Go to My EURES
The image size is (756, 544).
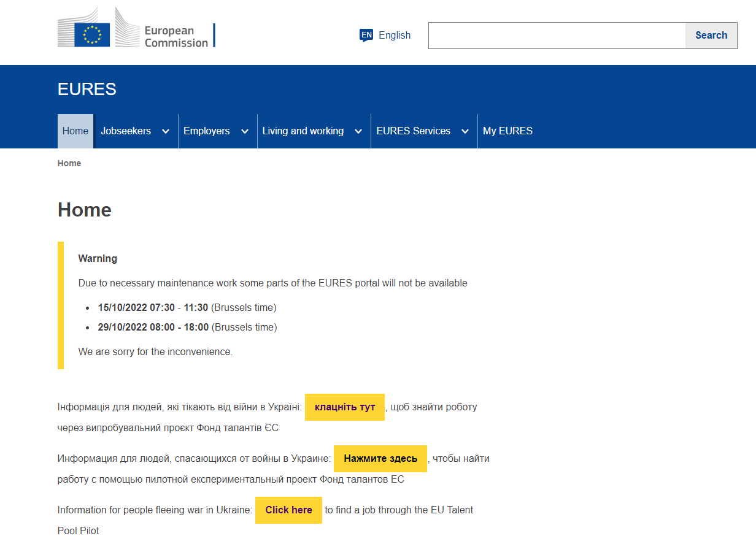(x=507, y=131)
